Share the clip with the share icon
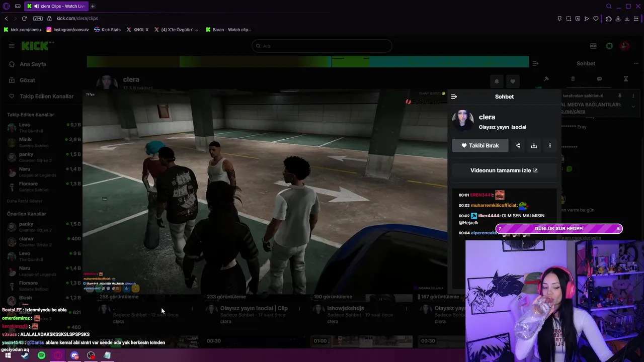644x362 pixels. tap(518, 145)
